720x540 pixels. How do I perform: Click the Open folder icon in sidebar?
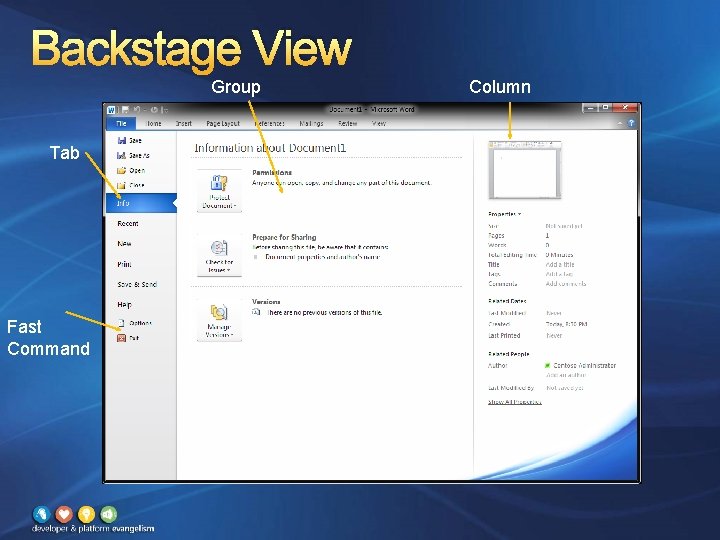(122, 170)
